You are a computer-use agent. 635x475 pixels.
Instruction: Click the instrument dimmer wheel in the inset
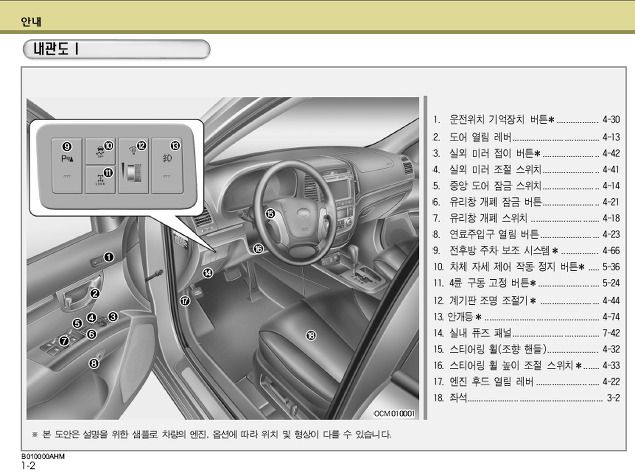[133, 172]
